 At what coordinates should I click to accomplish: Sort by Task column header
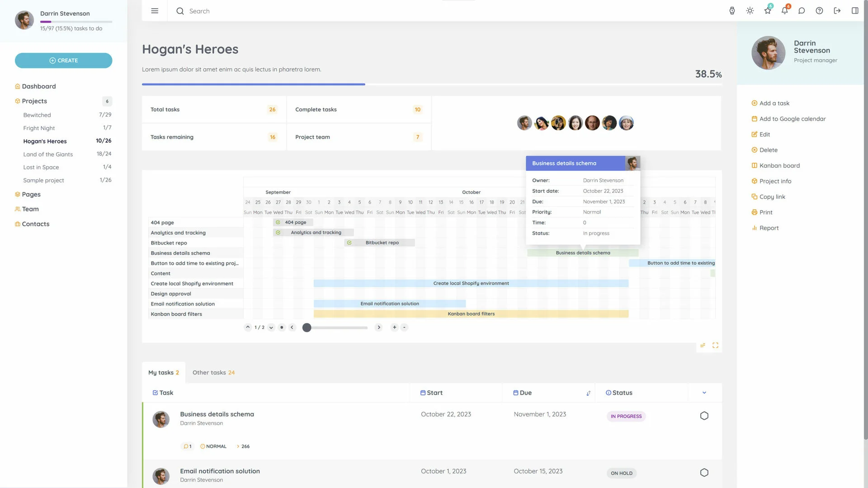click(x=163, y=393)
